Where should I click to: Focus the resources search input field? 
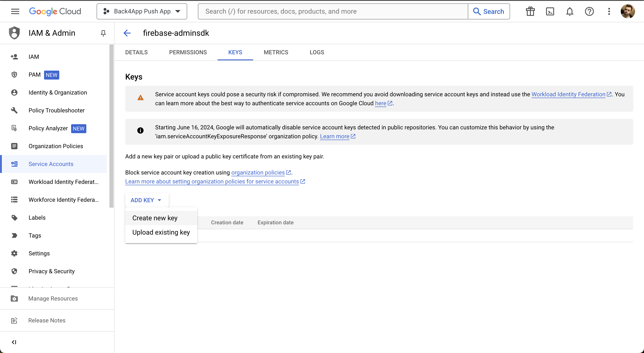tap(333, 11)
